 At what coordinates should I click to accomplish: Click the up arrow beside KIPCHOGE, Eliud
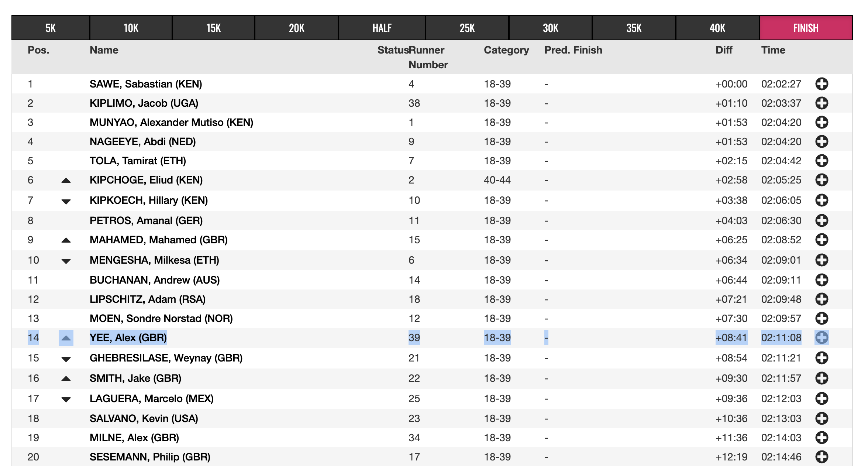pyautogui.click(x=66, y=180)
